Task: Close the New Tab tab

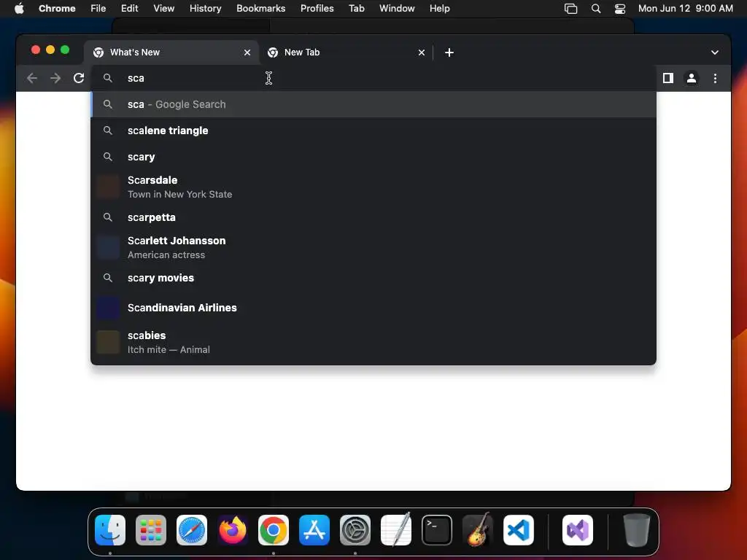Action: point(422,52)
